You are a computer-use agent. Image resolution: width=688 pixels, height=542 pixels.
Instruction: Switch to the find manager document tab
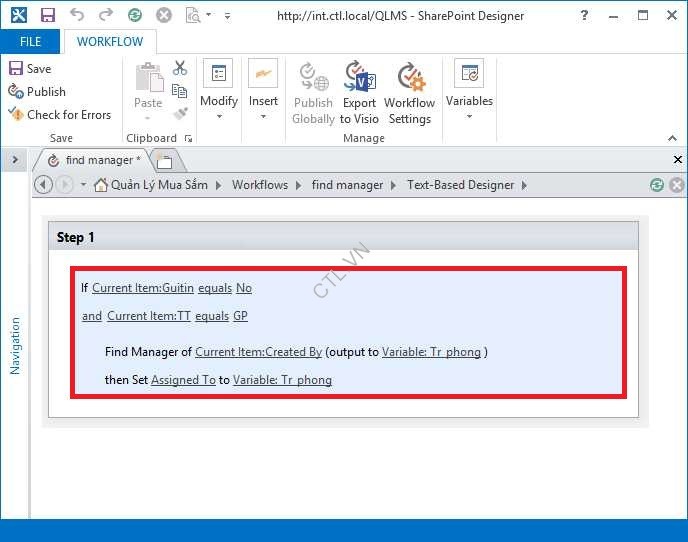pyautogui.click(x=97, y=160)
